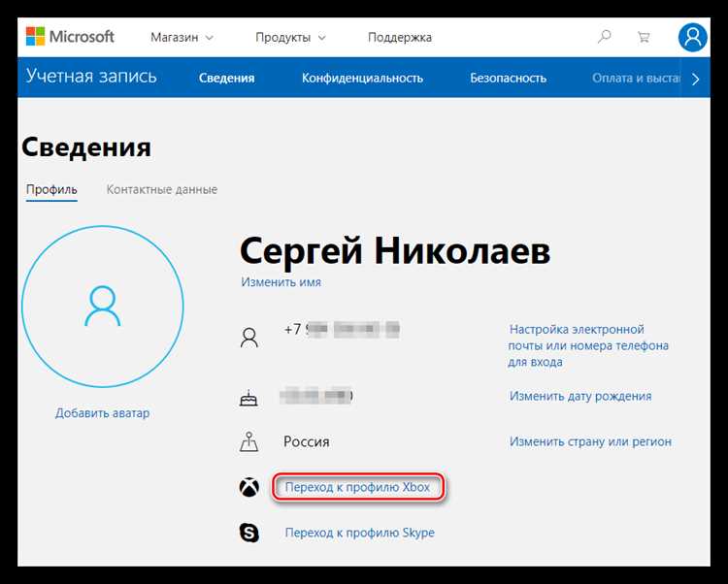This screenshot has width=728, height=584.
Task: Click the birthday cake icon
Action: (248, 398)
